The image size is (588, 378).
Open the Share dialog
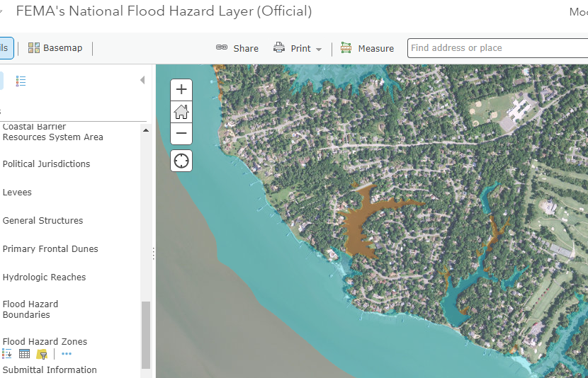coord(237,48)
